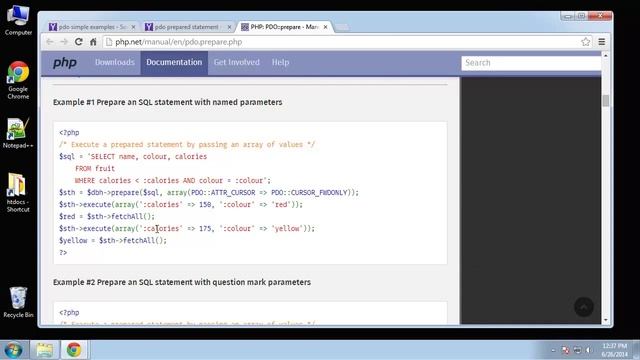Open Google Chrome desktop shortcut
The image size is (640, 360).
tap(18, 80)
